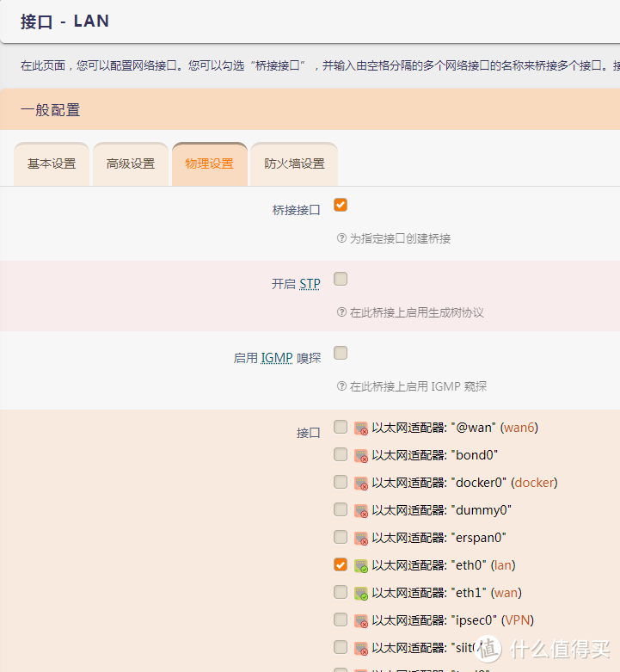The width and height of the screenshot is (620, 672).
Task: Click the green adapter icon for "eth1"
Action: click(x=361, y=593)
